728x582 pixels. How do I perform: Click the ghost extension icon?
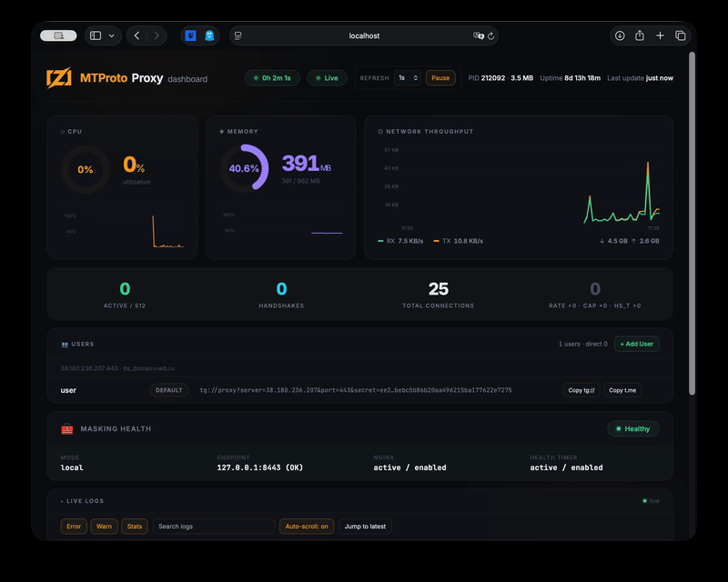[x=209, y=35]
